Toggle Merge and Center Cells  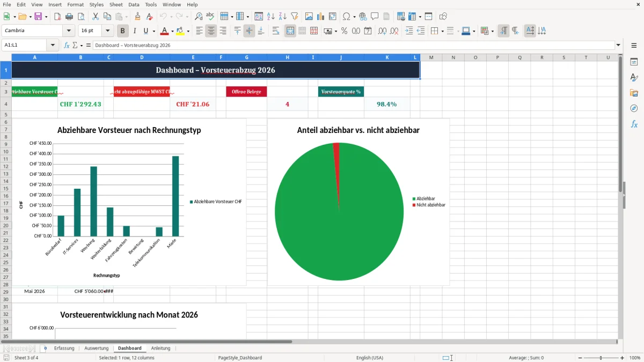[290, 31]
